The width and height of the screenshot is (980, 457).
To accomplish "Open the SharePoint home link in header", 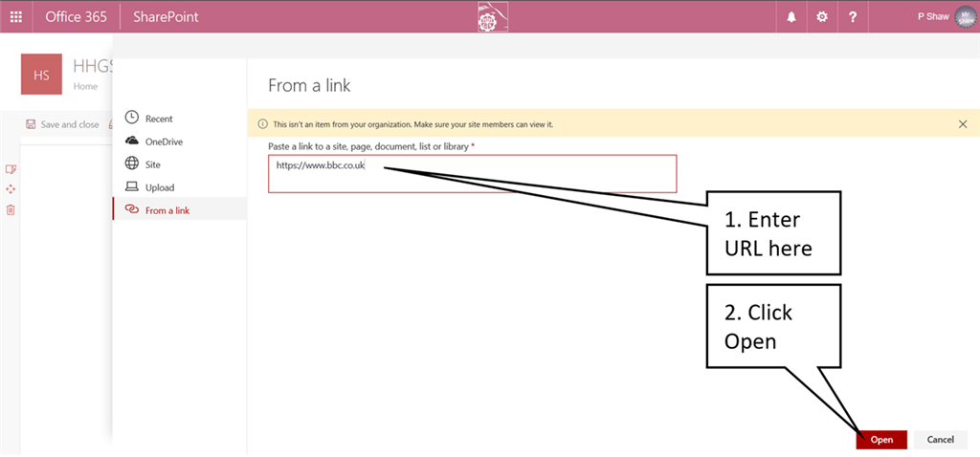I will (166, 17).
